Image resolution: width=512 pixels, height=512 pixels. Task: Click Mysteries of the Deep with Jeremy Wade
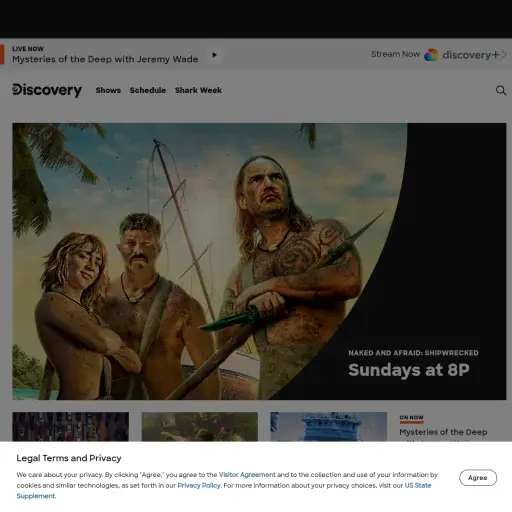click(105, 59)
